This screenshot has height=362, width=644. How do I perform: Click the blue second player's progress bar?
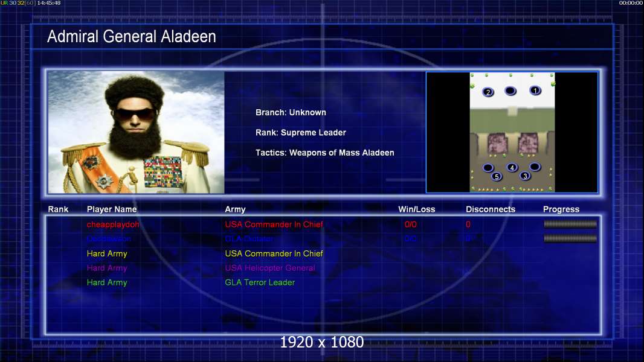pyautogui.click(x=570, y=238)
